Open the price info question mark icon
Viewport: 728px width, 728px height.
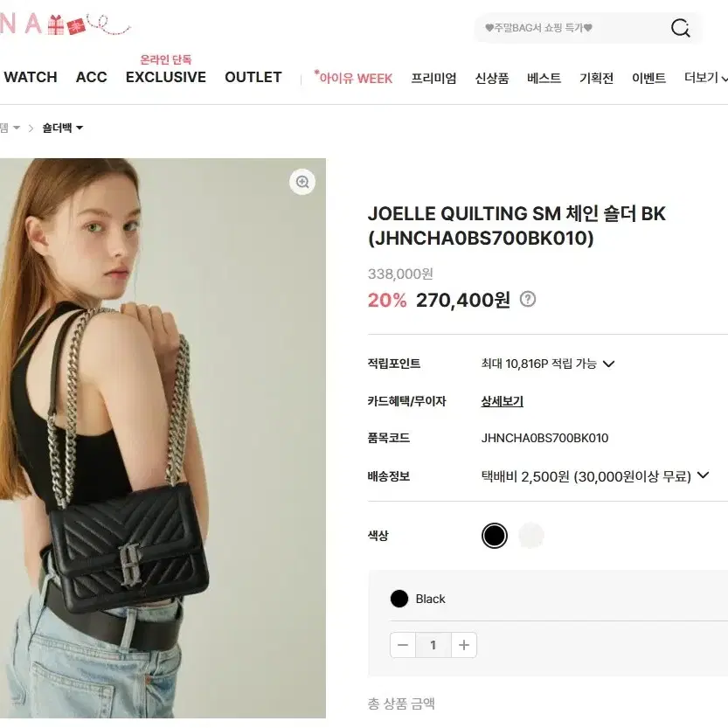pyautogui.click(x=528, y=299)
